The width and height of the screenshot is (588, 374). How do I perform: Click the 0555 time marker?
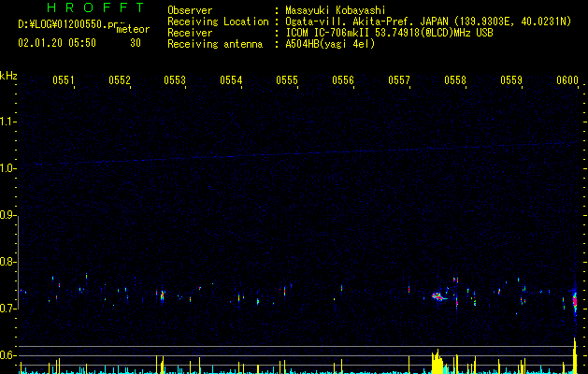tap(287, 80)
